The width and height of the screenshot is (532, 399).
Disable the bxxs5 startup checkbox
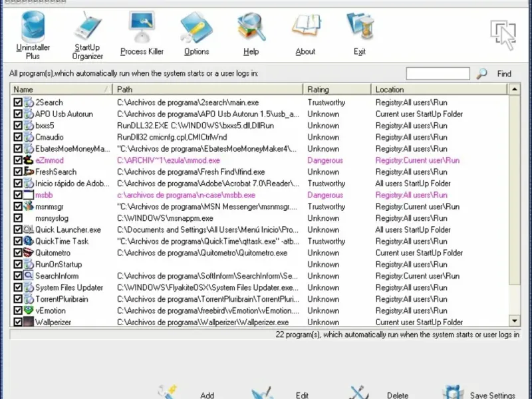pos(18,125)
